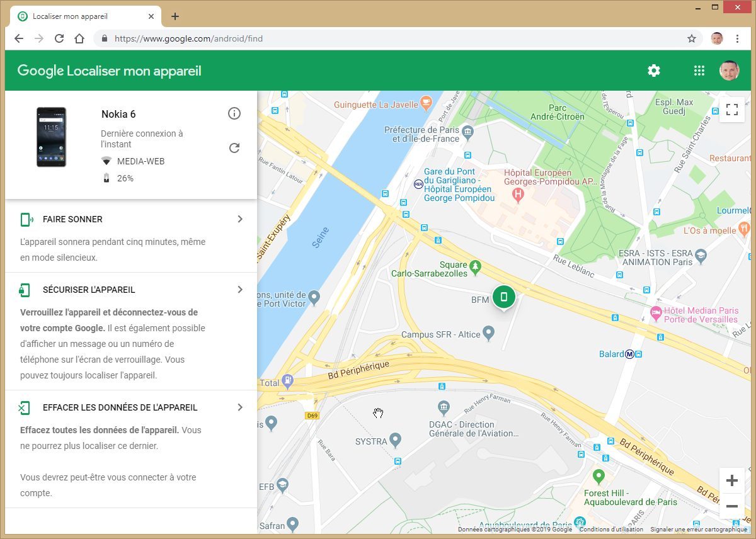
Task: Select EFFACER LES DONNÉES DE L'APPAREIL
Action: coord(120,407)
